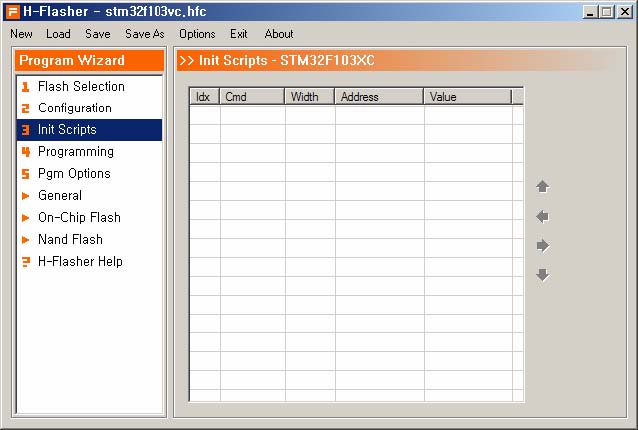Open the Configuration wizard step

89,108
